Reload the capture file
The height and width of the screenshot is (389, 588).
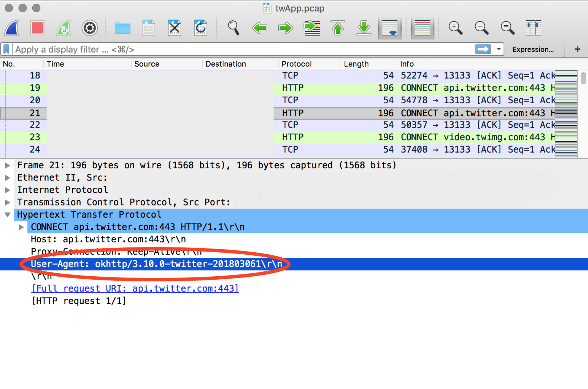point(201,28)
